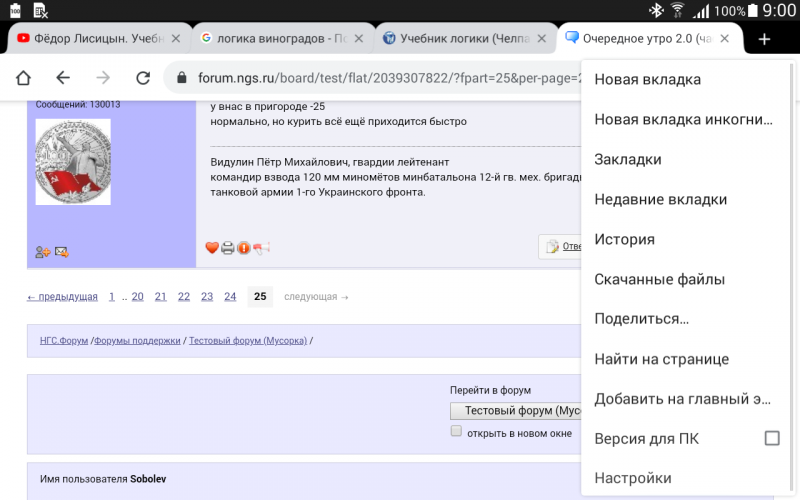
Task: Choose Найти на странице menu item
Action: [661, 359]
